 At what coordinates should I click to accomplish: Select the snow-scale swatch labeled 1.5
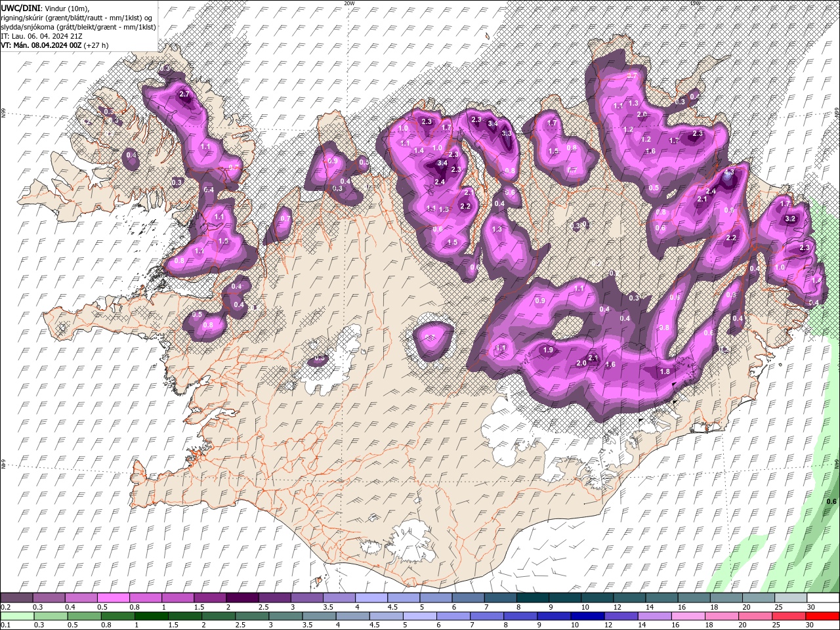[209, 598]
